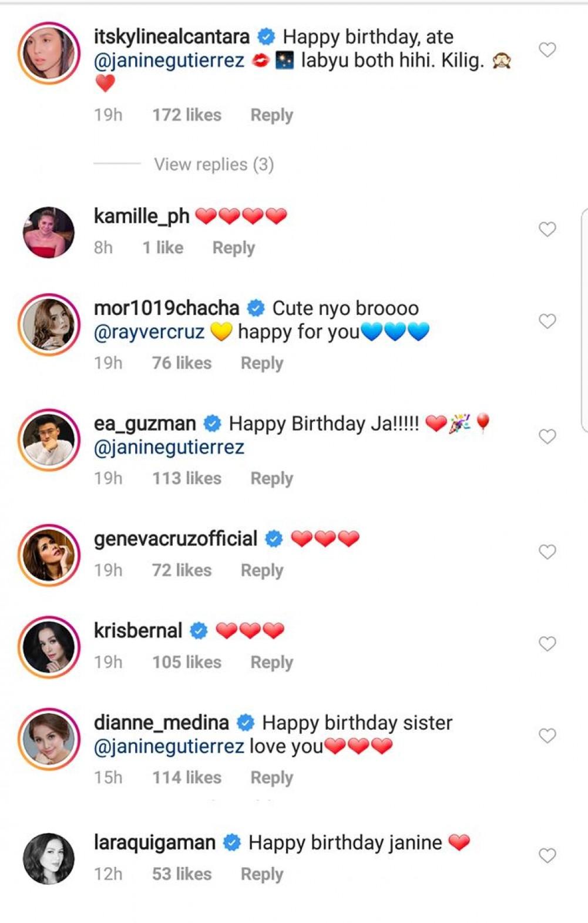This screenshot has height=923, width=588.
Task: Reply to the krisbernal comment
Action: click(x=271, y=662)
